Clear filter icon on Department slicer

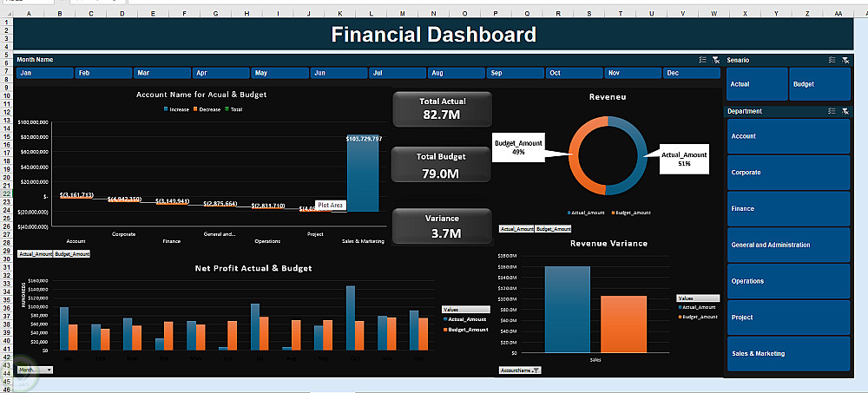pos(845,111)
